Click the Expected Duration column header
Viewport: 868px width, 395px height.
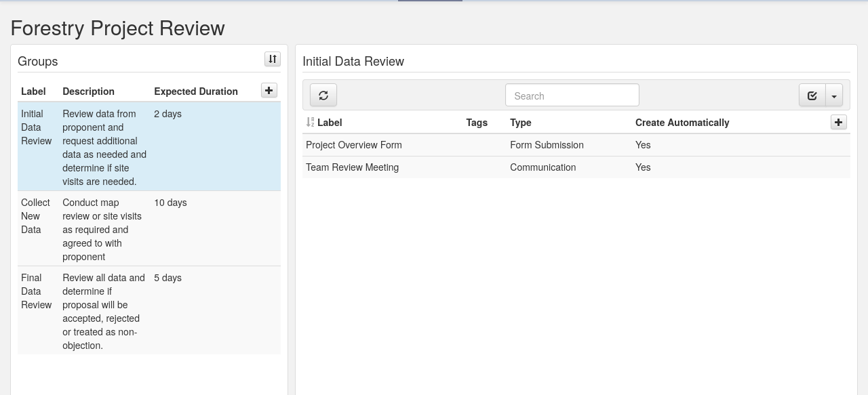(196, 91)
